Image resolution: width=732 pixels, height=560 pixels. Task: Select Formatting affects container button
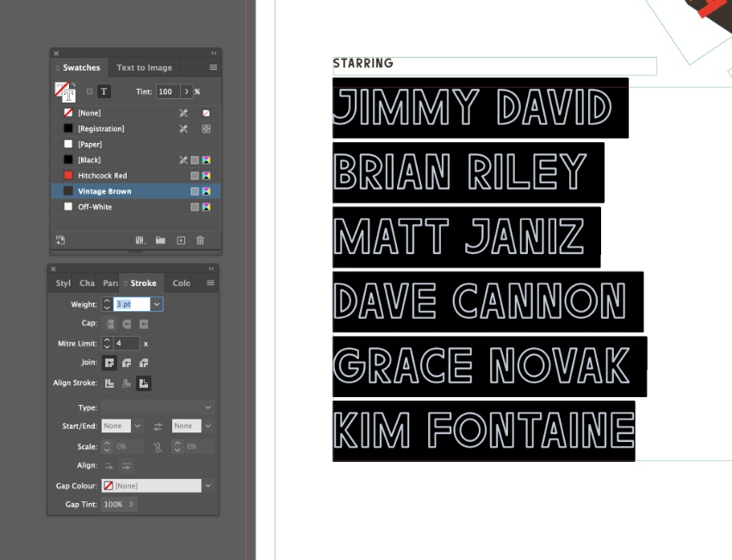(x=90, y=91)
